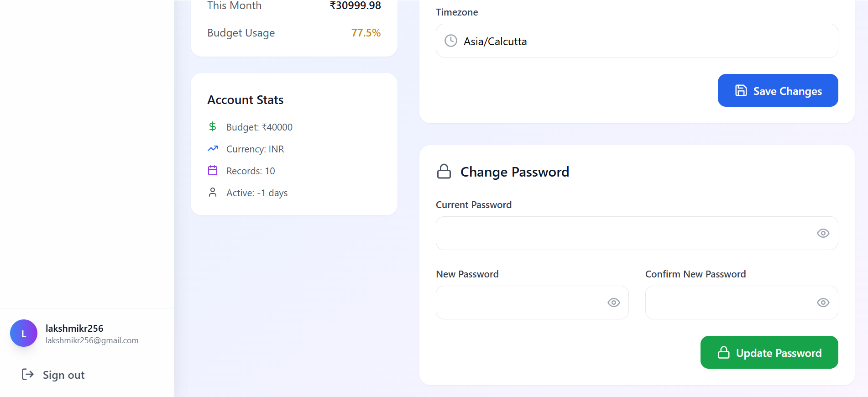Open the Asia/Calcutta timezone selector
The height and width of the screenshot is (397, 868).
[x=637, y=41]
